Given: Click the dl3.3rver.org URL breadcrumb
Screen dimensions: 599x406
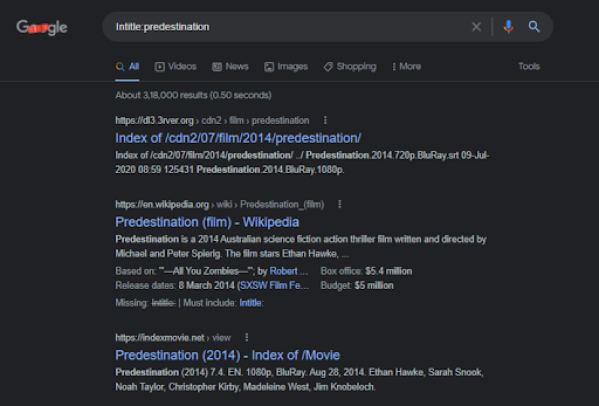Looking at the screenshot, I should 212,120.
